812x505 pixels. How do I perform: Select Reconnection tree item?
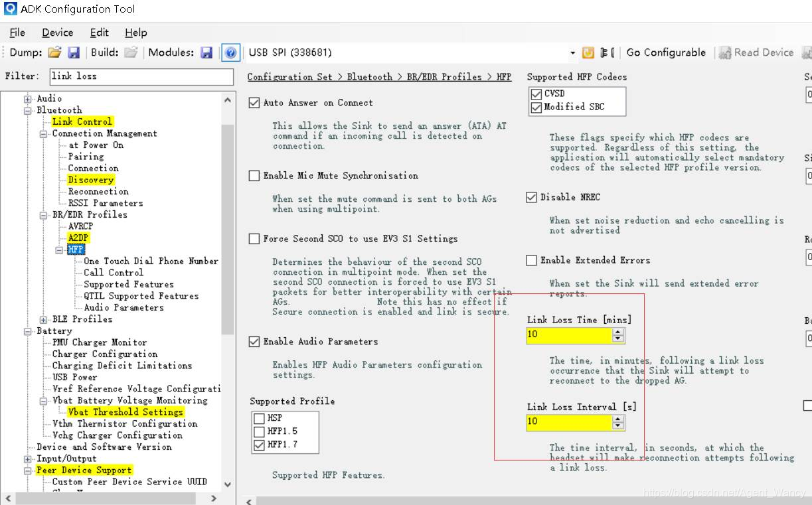(x=98, y=192)
